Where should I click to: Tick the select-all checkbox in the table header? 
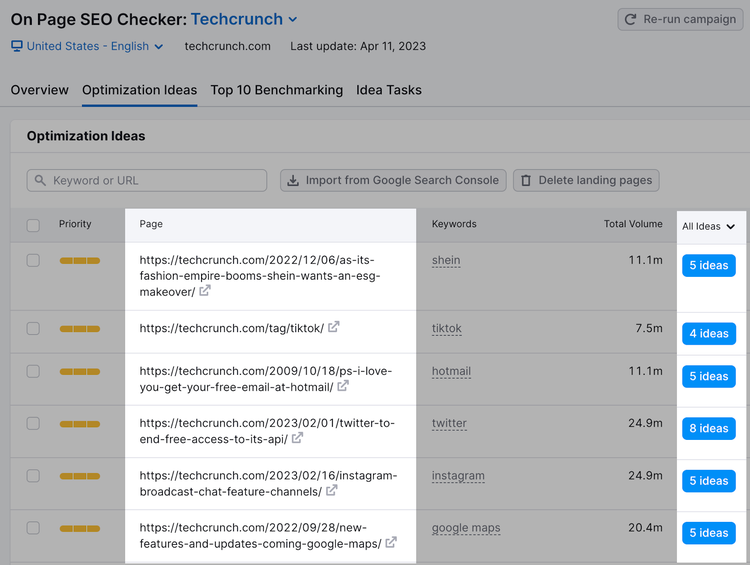point(33,225)
